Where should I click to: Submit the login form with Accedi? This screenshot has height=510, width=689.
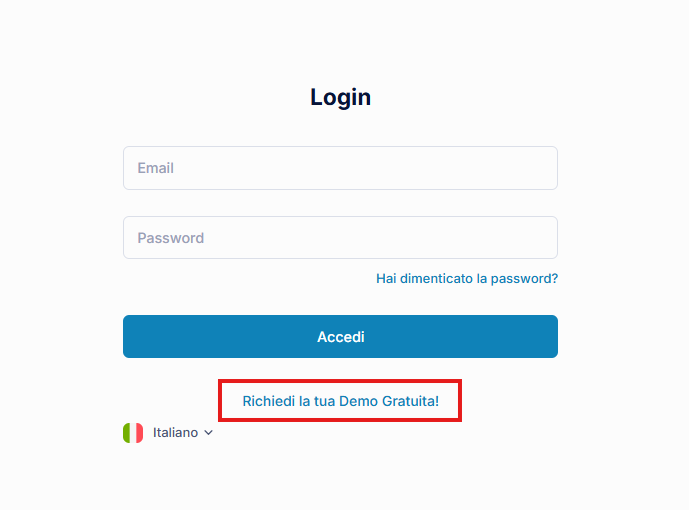(340, 337)
